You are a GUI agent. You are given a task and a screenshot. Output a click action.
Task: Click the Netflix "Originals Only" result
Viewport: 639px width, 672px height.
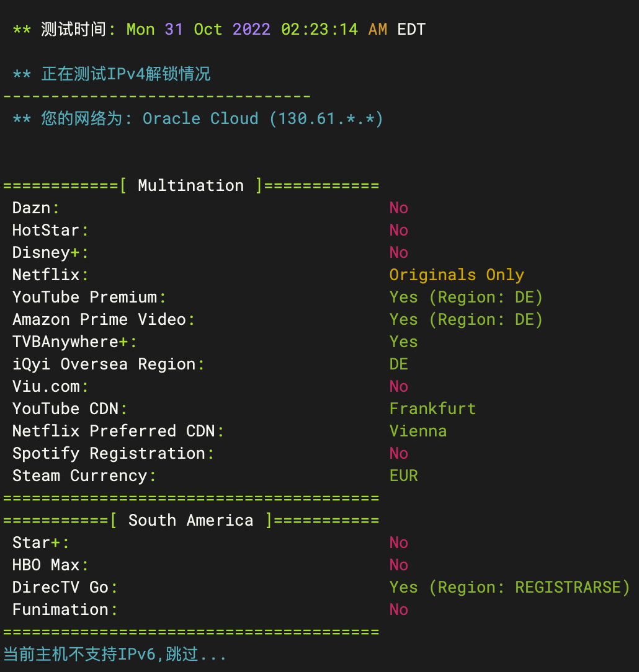(x=456, y=275)
